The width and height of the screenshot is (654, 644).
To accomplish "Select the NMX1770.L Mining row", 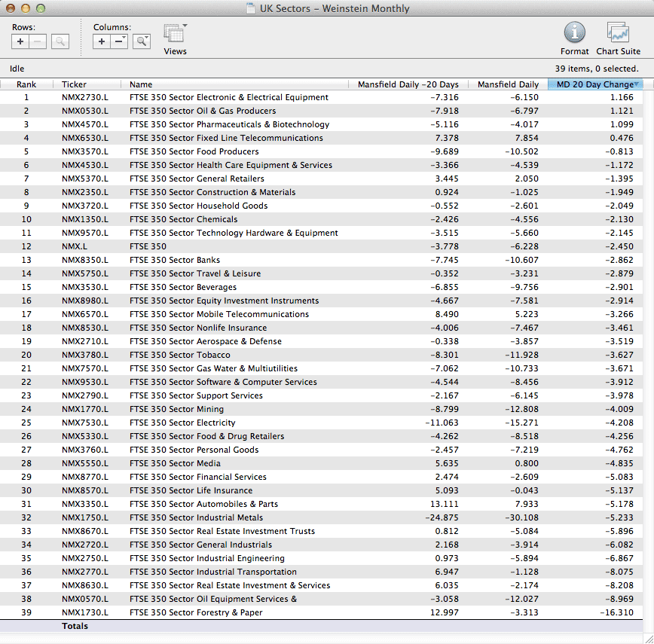I will tap(84, 409).
